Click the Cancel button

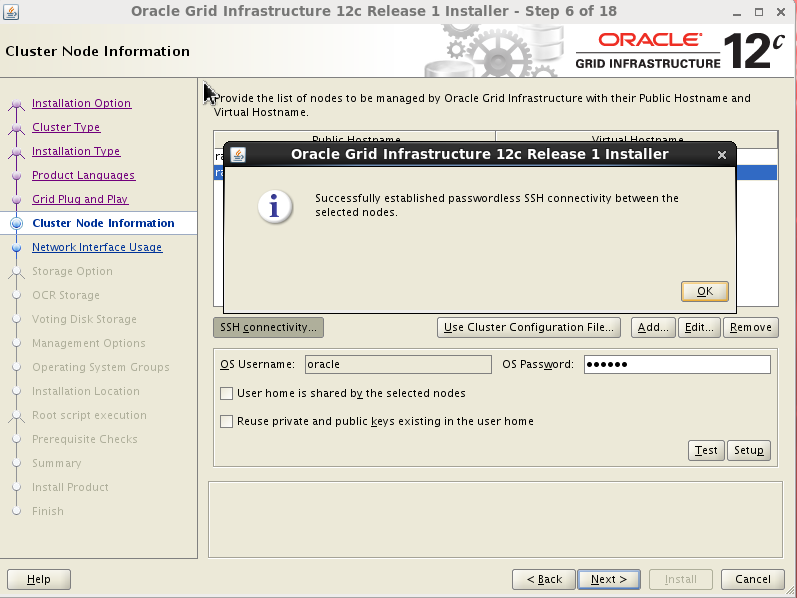click(753, 579)
